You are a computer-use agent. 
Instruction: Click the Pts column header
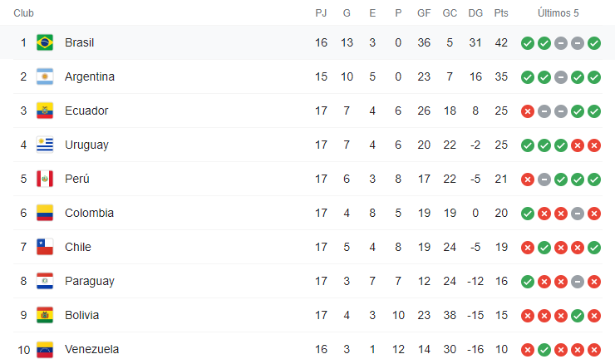pyautogui.click(x=500, y=13)
